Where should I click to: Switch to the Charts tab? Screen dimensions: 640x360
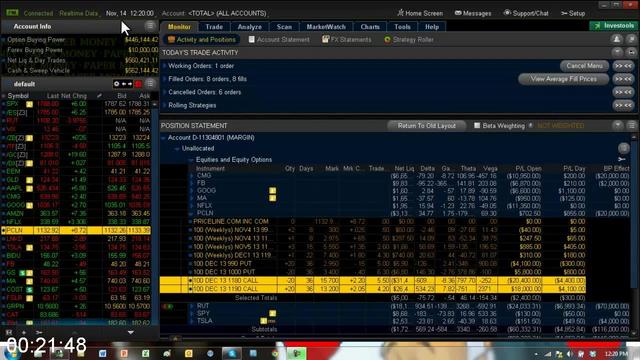[x=370, y=27]
